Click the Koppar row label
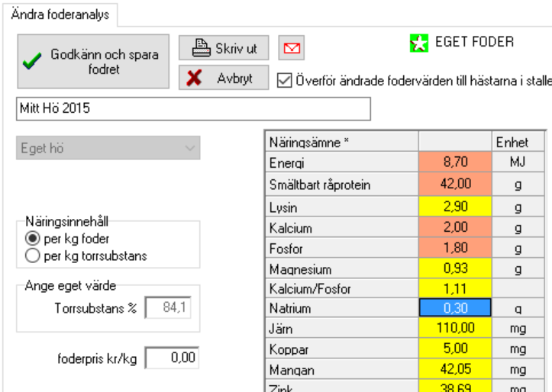 pyautogui.click(x=342, y=349)
